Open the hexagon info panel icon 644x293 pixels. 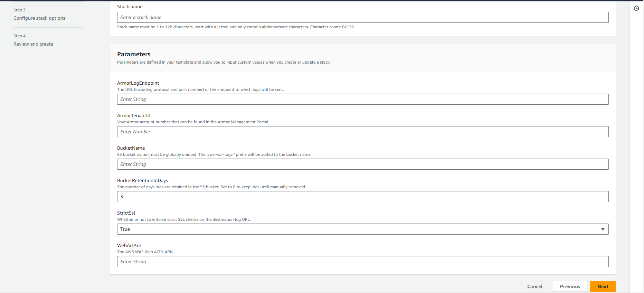pyautogui.click(x=636, y=8)
